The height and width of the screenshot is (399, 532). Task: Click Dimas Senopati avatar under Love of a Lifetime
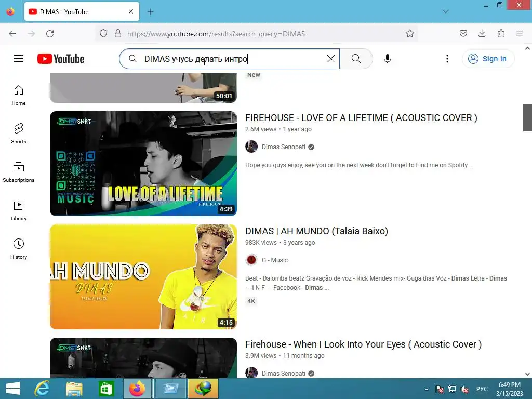coord(251,147)
